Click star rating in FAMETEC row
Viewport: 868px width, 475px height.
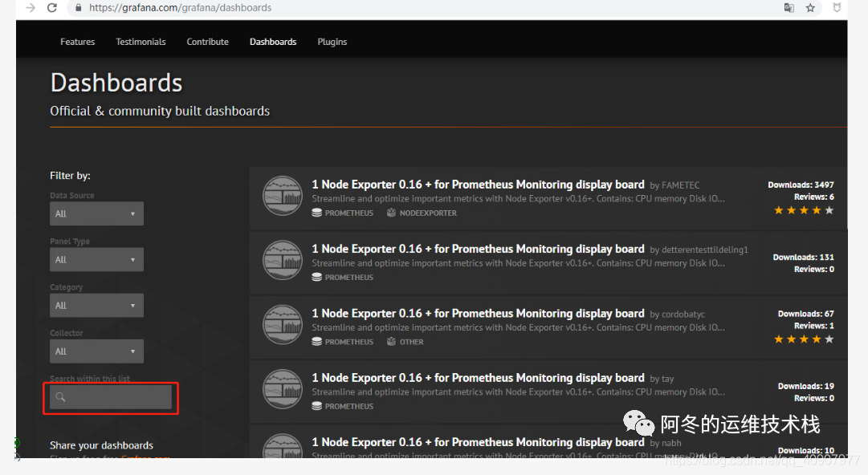pos(804,210)
